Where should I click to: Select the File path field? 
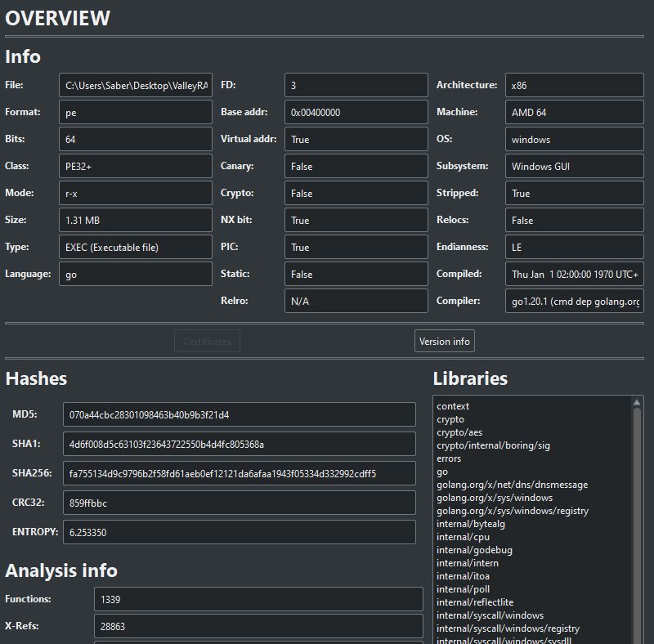click(x=135, y=84)
